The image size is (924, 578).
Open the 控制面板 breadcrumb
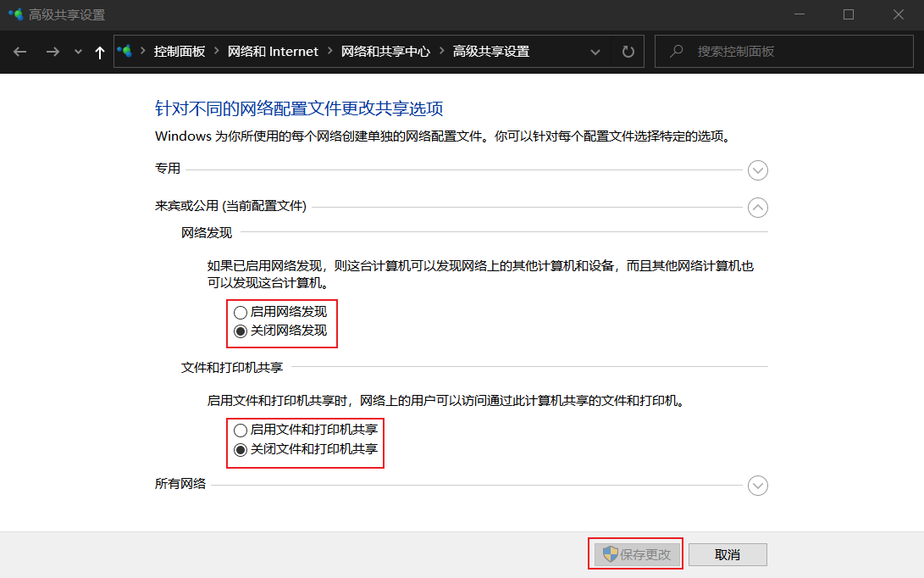click(x=180, y=52)
